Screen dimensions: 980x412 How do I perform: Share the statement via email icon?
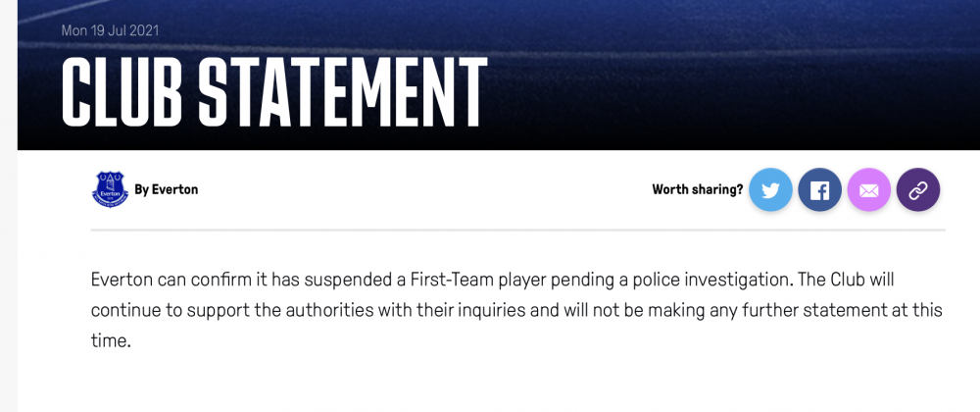(x=868, y=189)
